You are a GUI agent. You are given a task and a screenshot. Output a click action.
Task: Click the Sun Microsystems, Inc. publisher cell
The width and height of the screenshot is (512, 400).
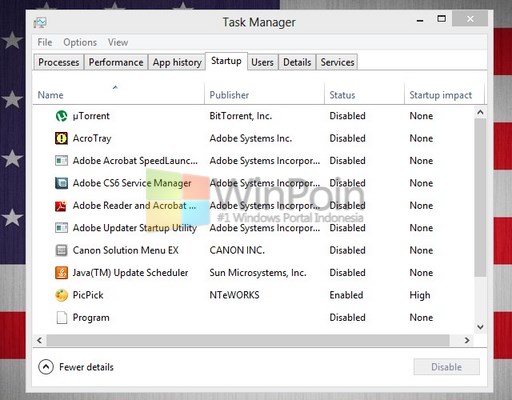coord(258,273)
